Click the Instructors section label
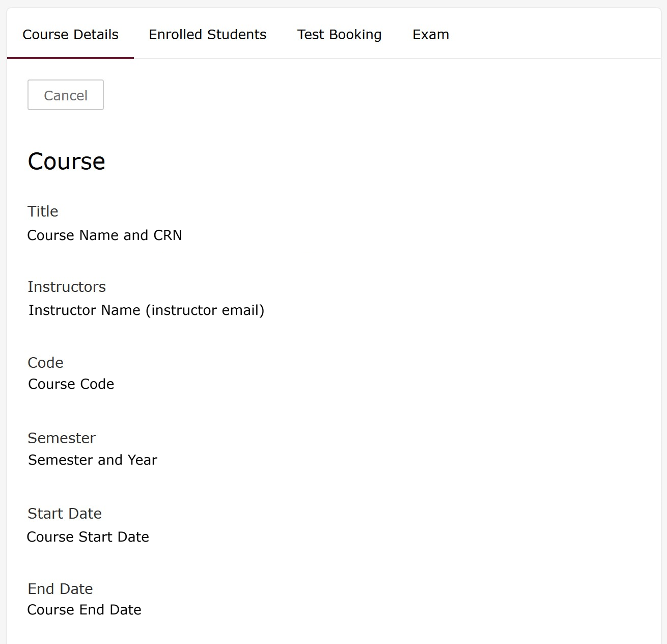The image size is (667, 644). pos(67,286)
